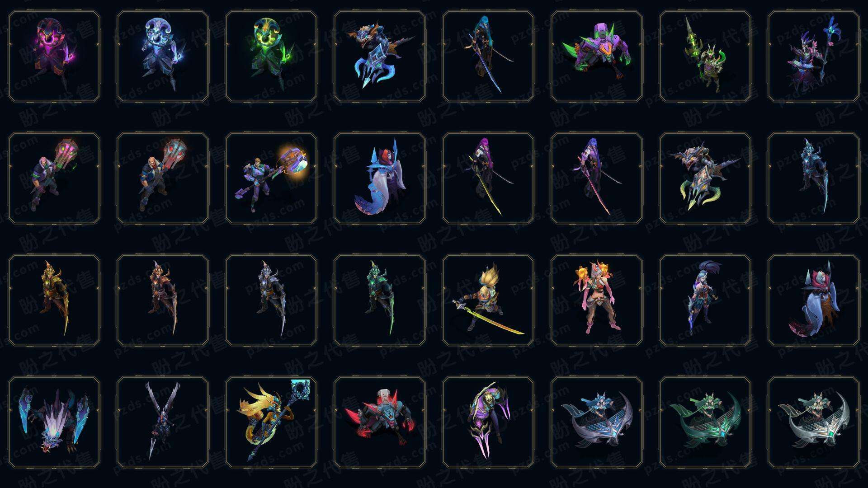
Task: Select the blue-winged dragon beast skin
Action: [x=54, y=422]
